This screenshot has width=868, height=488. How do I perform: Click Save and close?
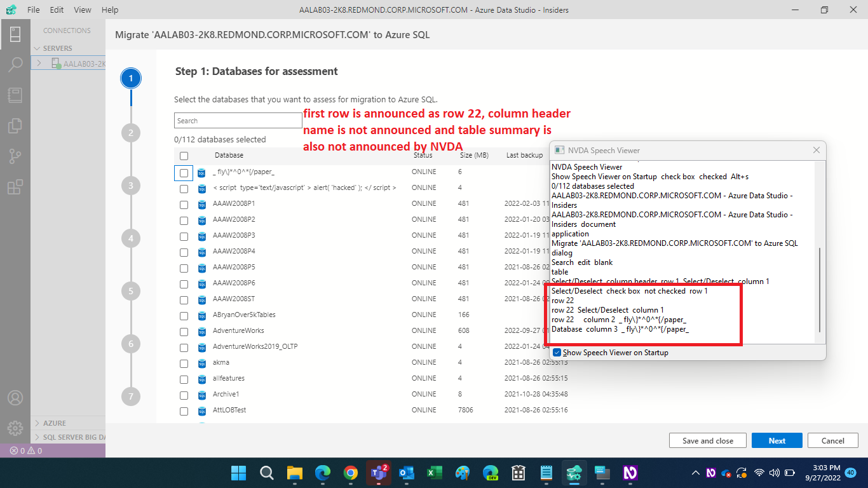click(707, 440)
